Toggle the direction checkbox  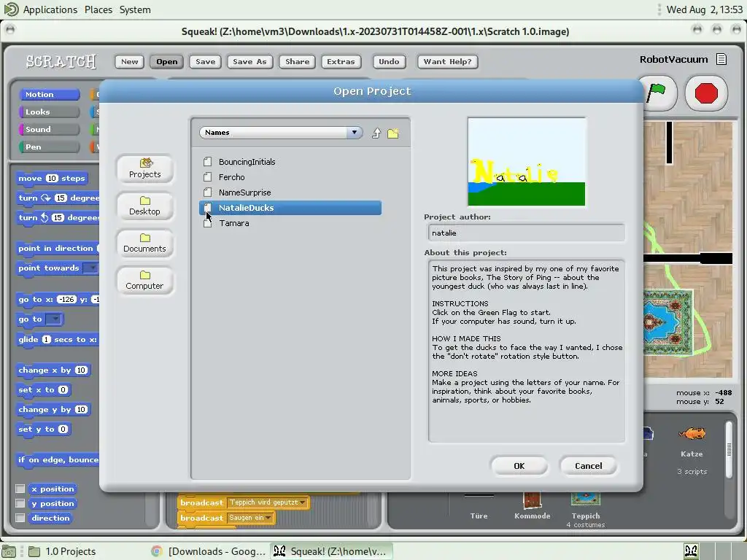pos(20,518)
